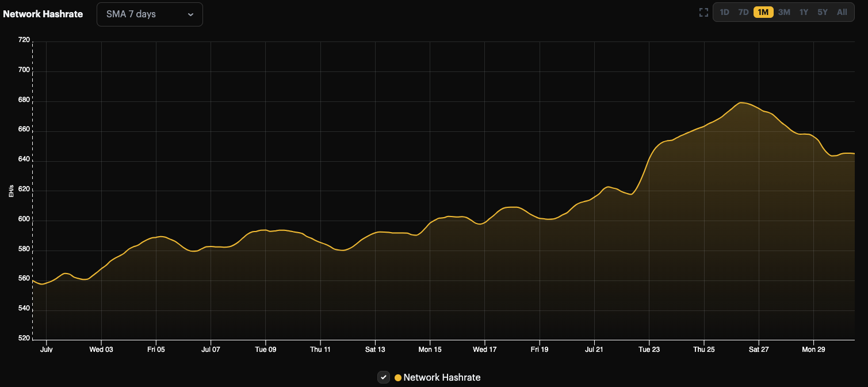868x387 pixels.
Task: Click the Jul 21 axis label
Action: point(594,349)
